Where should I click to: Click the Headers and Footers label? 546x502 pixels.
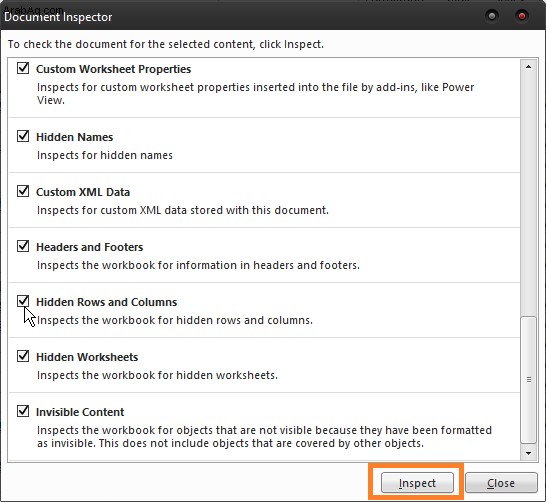pos(89,247)
